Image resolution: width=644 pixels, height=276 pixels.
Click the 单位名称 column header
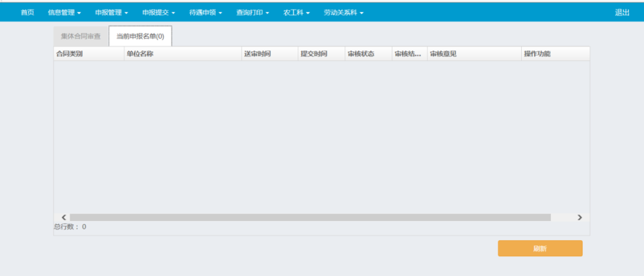point(140,54)
